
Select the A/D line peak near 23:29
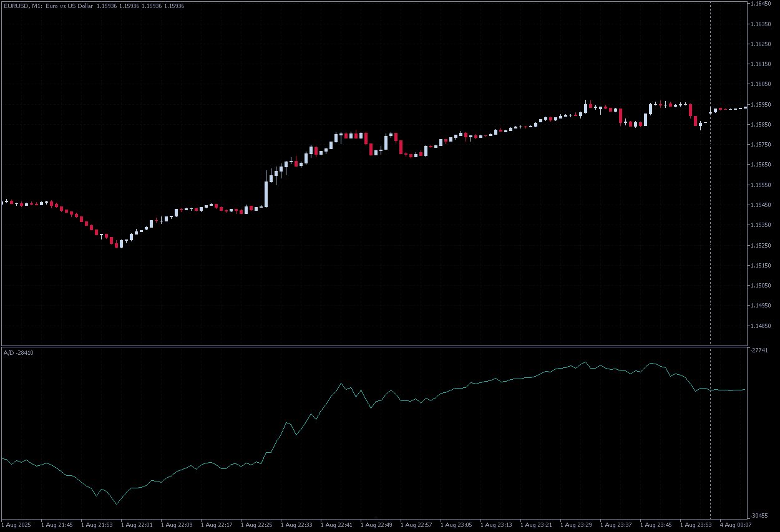coord(585,362)
